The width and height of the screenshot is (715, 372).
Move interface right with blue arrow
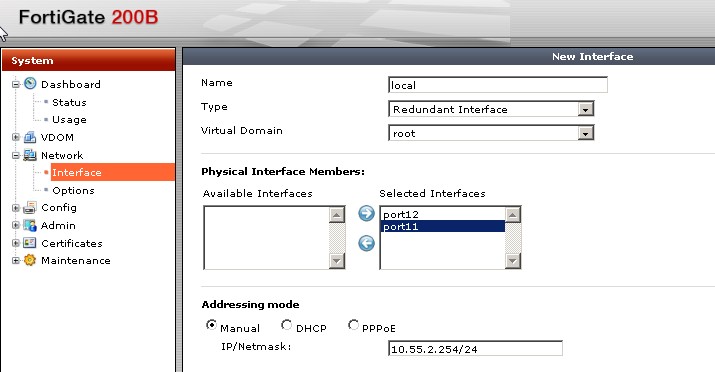(366, 213)
